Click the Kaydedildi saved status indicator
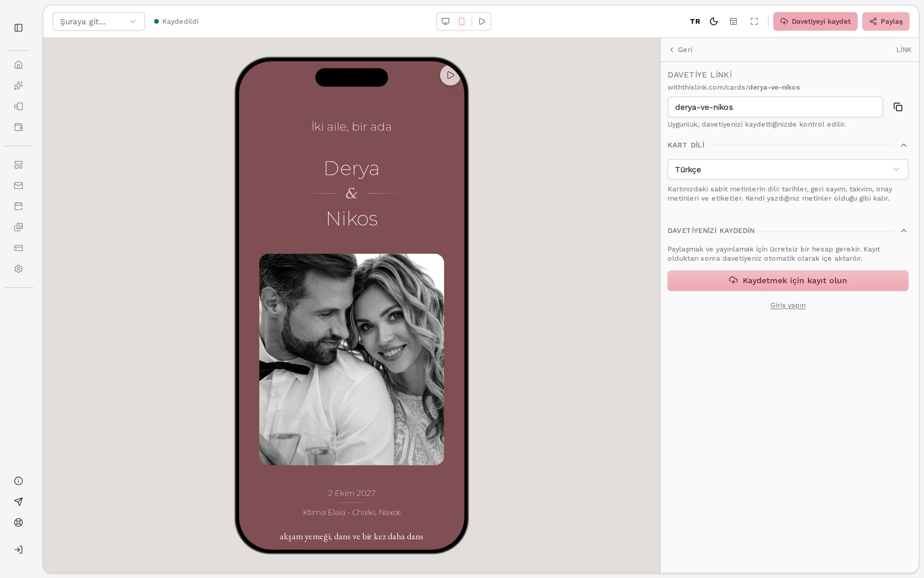The image size is (924, 578). coord(176,21)
